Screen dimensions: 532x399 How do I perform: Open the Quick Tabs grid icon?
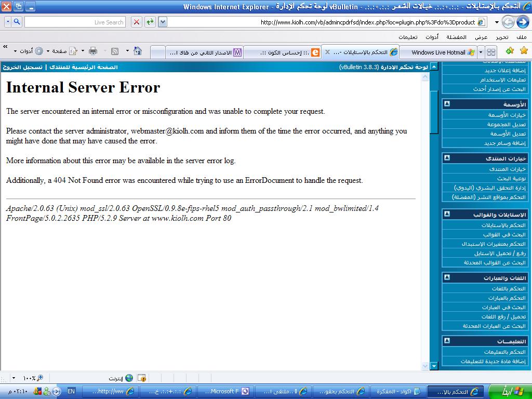click(491, 52)
